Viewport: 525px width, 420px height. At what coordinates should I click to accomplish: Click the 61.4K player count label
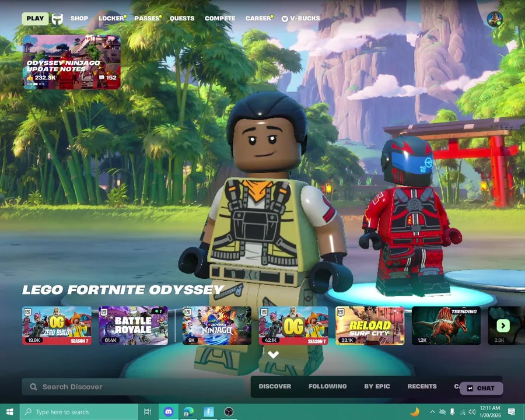point(110,340)
